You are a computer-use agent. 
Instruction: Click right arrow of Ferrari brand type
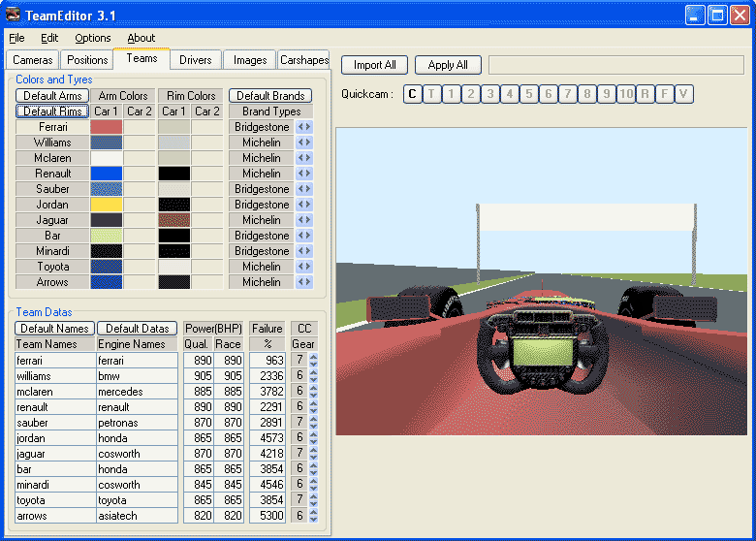[308, 127]
